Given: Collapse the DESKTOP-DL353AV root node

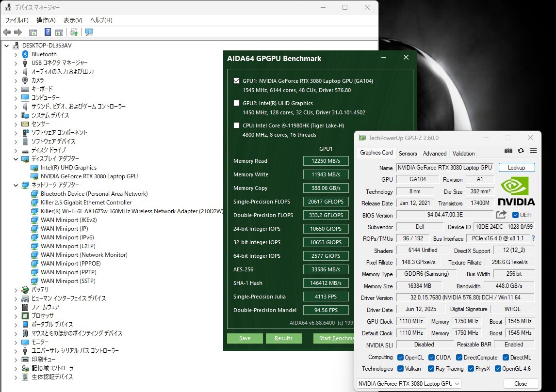Looking at the screenshot, I should coord(6,46).
